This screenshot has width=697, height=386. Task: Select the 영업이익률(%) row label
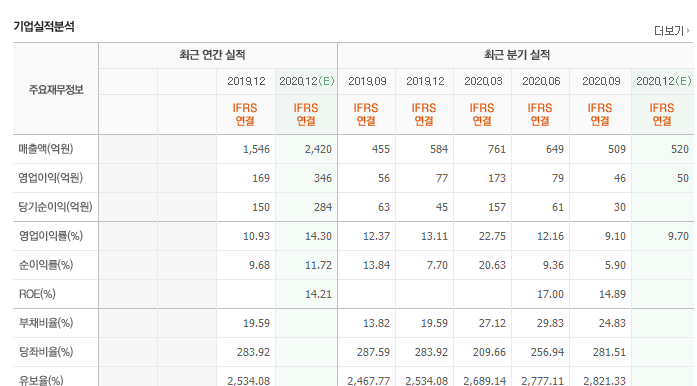pos(50,236)
